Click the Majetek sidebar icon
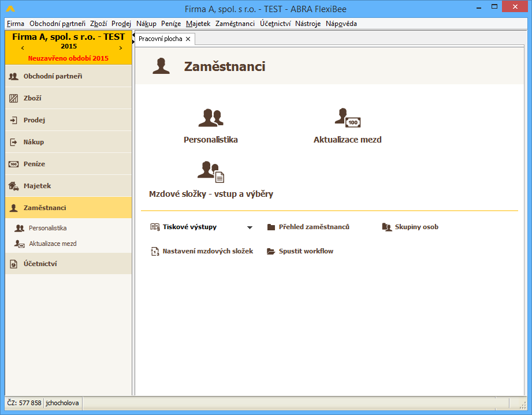 click(13, 186)
